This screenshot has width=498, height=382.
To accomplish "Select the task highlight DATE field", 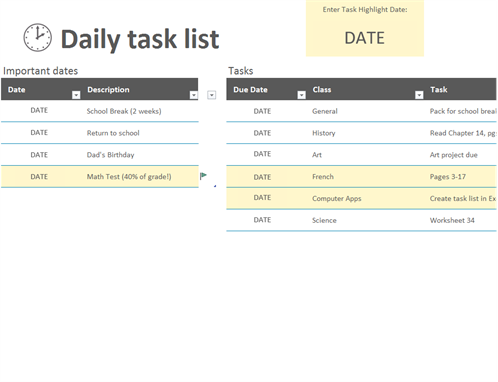I will (x=365, y=38).
